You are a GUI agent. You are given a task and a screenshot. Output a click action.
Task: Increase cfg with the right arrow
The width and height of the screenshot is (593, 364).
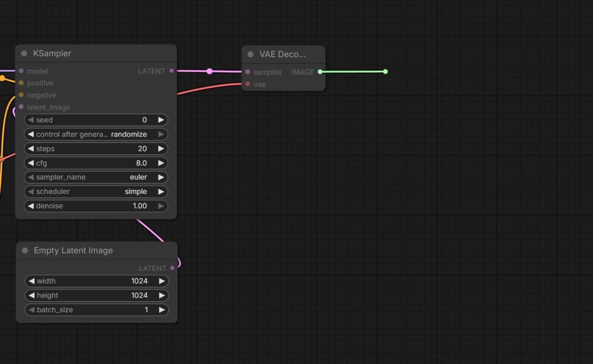pyautogui.click(x=161, y=163)
